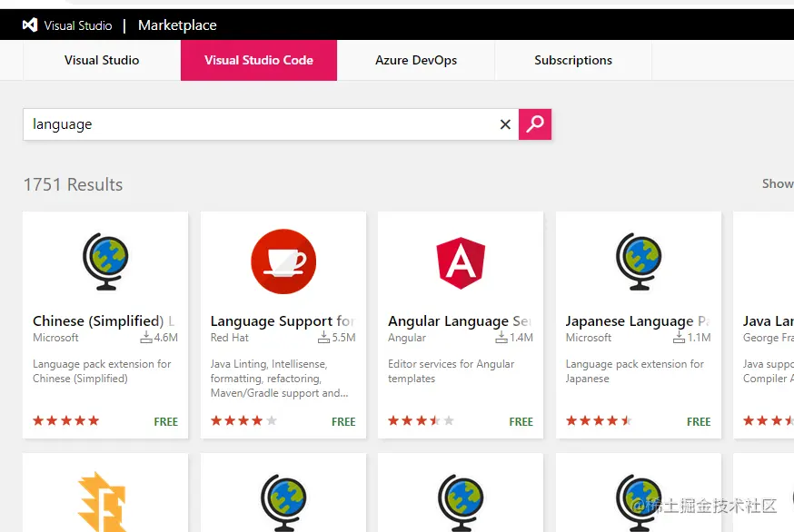Click 'Editor services for Angular templates' description
794x532 pixels.
(451, 371)
